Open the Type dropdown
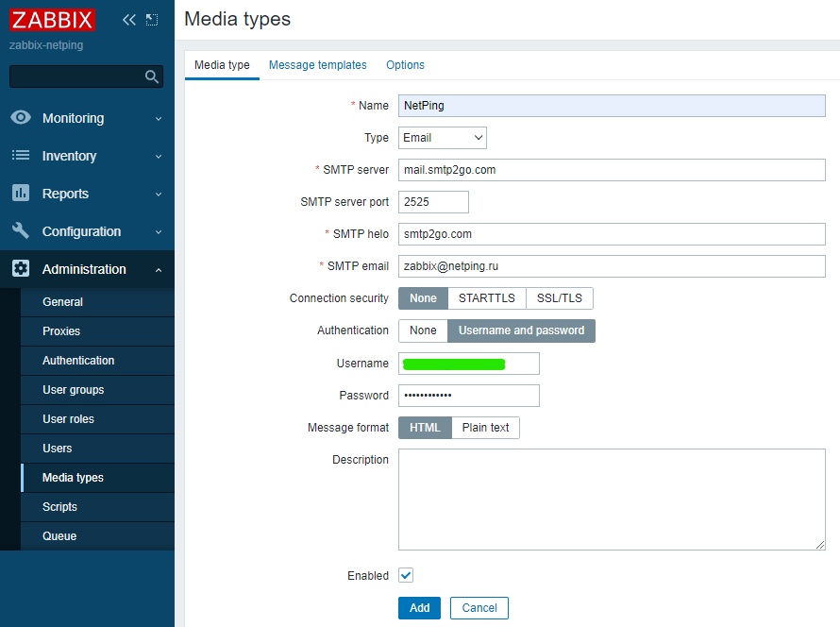Screen dimensions: 840x627 (x=443, y=138)
